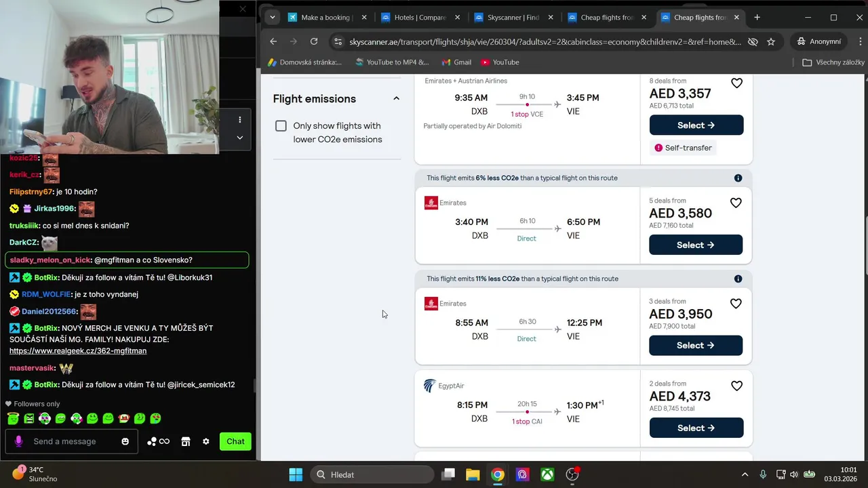Open the weather widget showing 34°C
The image size is (868, 488).
(x=35, y=474)
